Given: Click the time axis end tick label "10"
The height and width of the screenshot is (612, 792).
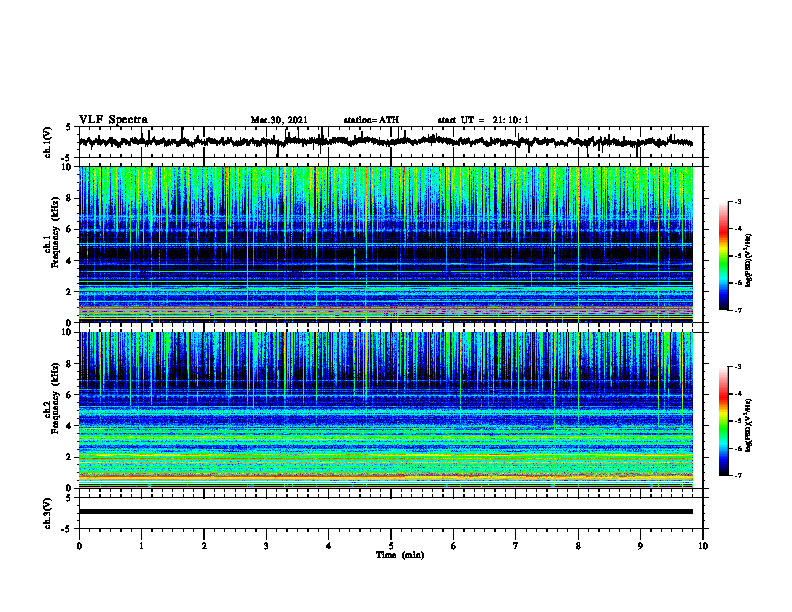Looking at the screenshot, I should [x=703, y=546].
